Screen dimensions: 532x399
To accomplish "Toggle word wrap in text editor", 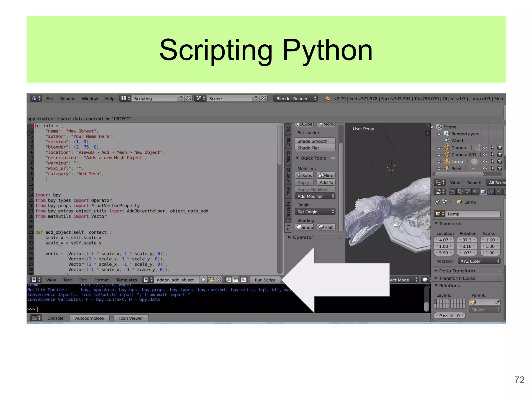I will 236,280.
